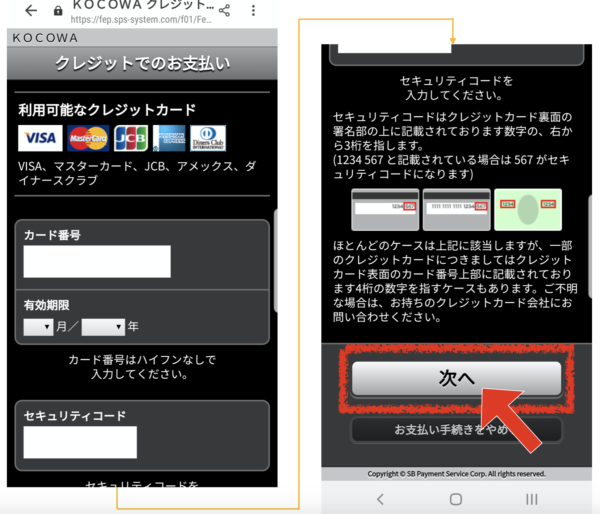View first card-back security code example
600x514 pixels.
click(x=385, y=209)
